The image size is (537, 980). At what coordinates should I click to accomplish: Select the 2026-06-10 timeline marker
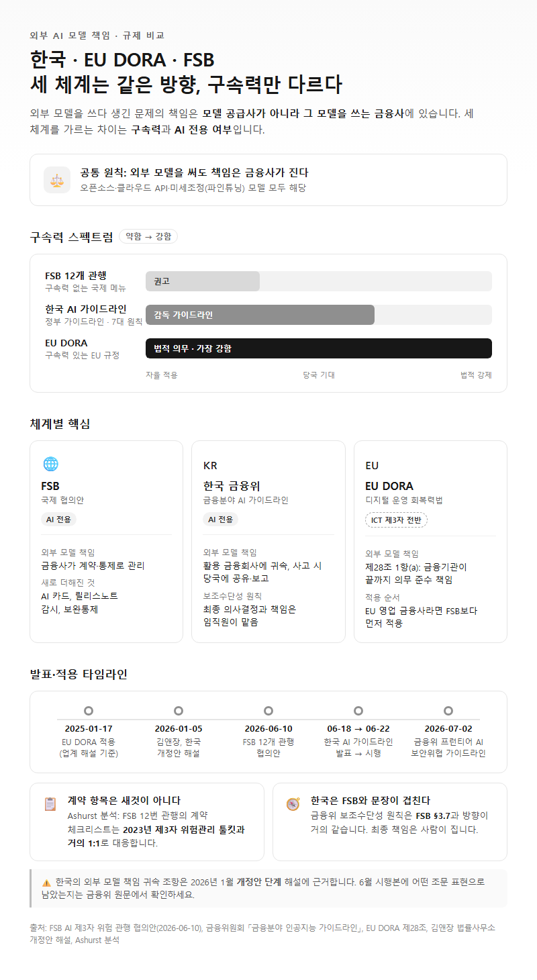[x=268, y=711]
